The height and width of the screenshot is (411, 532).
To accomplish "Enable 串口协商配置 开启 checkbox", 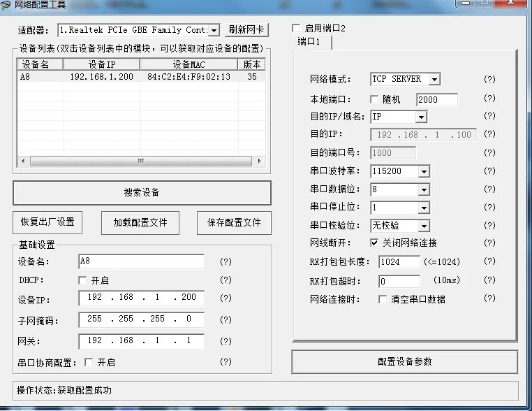I will click(89, 362).
